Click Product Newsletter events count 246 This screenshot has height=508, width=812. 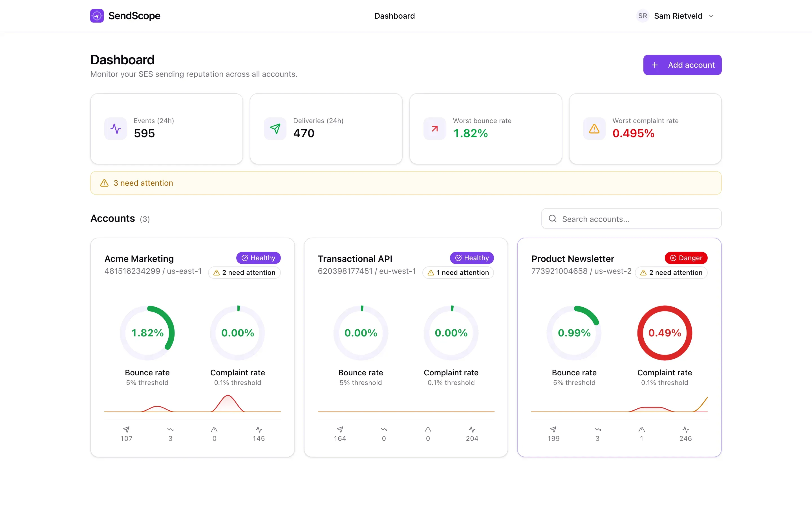[685, 439]
